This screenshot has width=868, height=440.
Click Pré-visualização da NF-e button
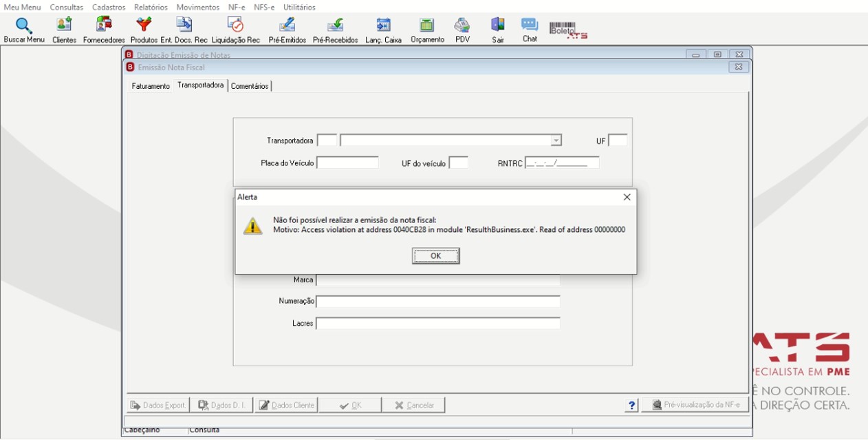[695, 405]
